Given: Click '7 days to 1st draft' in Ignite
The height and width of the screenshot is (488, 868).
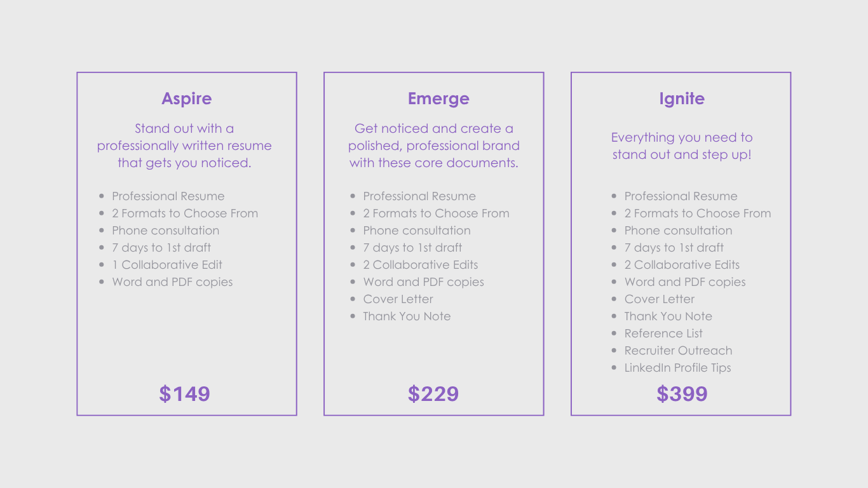Looking at the screenshot, I should (674, 248).
